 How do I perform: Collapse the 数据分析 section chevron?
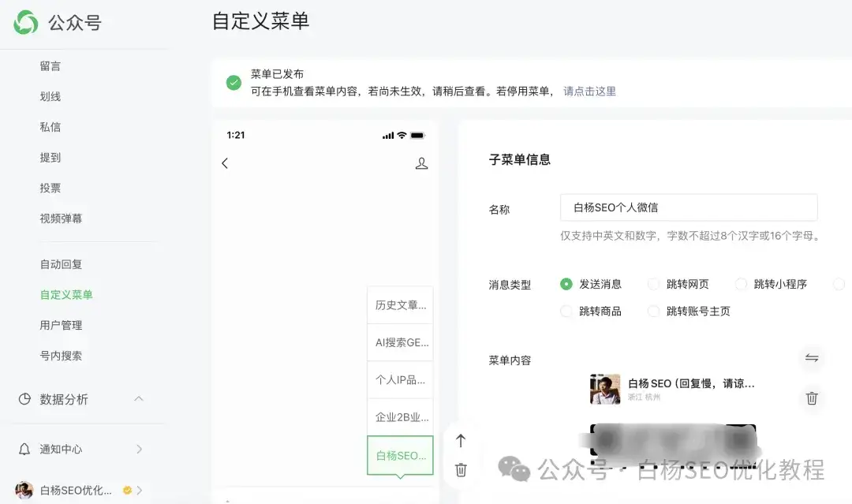pyautogui.click(x=139, y=398)
